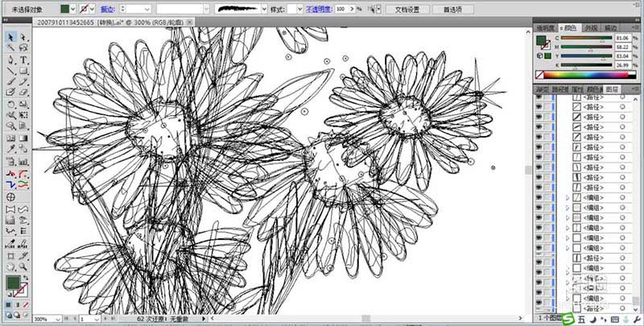Open the 不透明度 transparency link
This screenshot has height=326, width=644.
319,9
